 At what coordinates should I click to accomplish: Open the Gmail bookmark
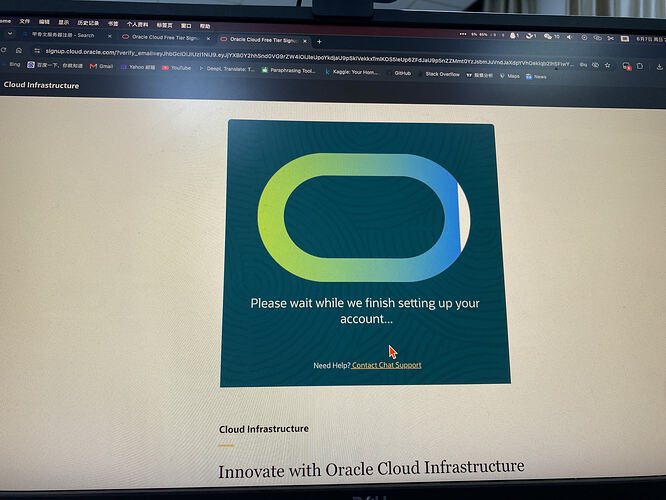(102, 66)
